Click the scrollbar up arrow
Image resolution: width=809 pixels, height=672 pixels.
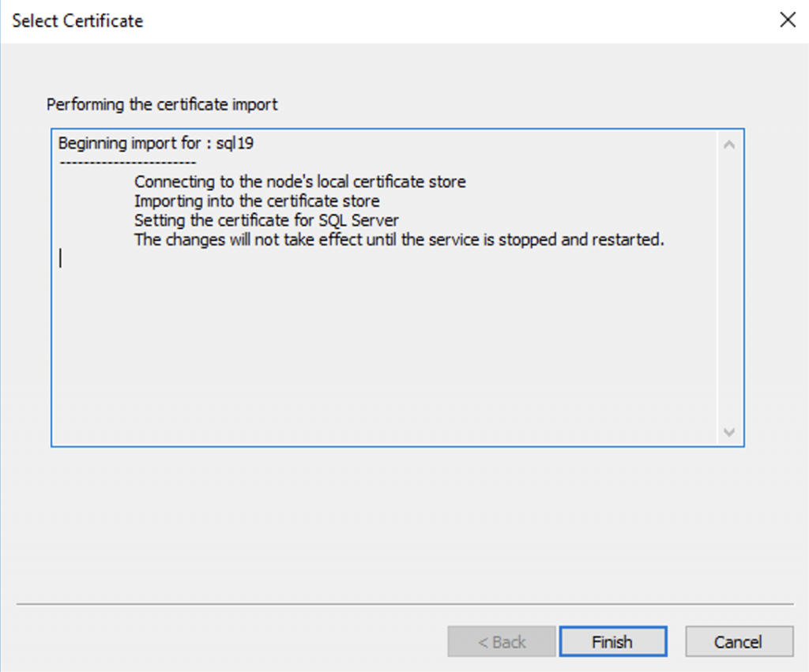pos(729,143)
